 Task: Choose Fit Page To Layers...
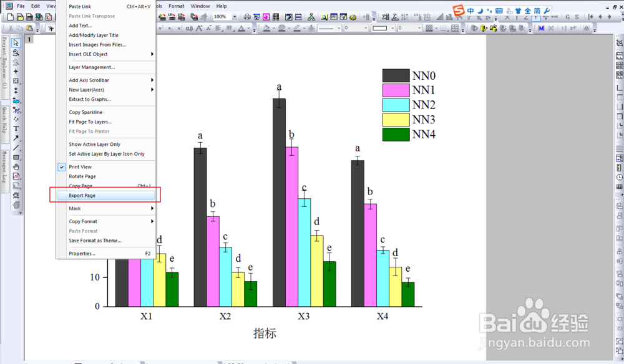(x=106, y=122)
